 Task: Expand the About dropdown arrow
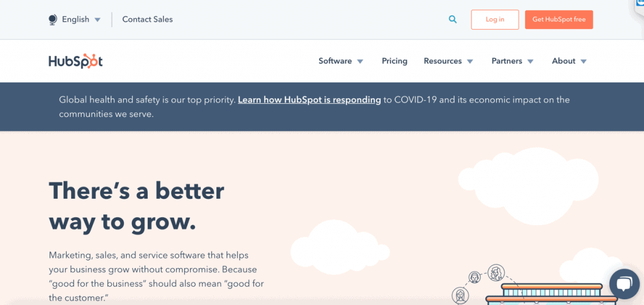(x=584, y=62)
